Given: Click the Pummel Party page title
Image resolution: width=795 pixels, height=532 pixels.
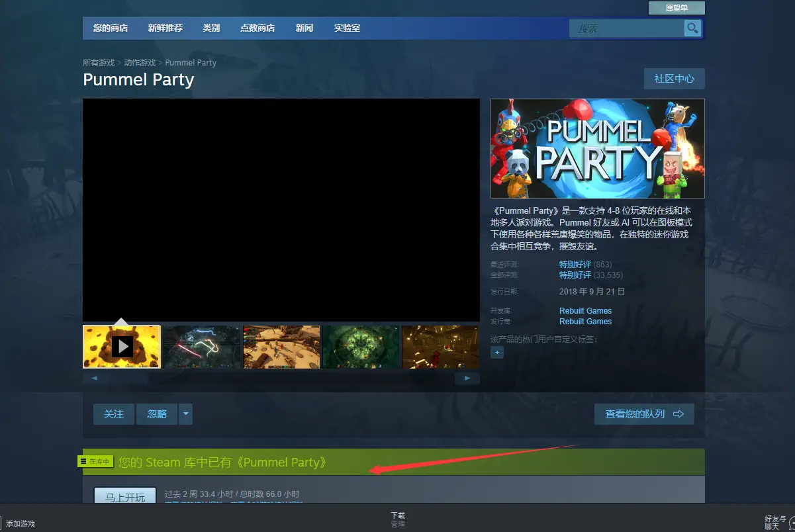Looking at the screenshot, I should pos(138,80).
